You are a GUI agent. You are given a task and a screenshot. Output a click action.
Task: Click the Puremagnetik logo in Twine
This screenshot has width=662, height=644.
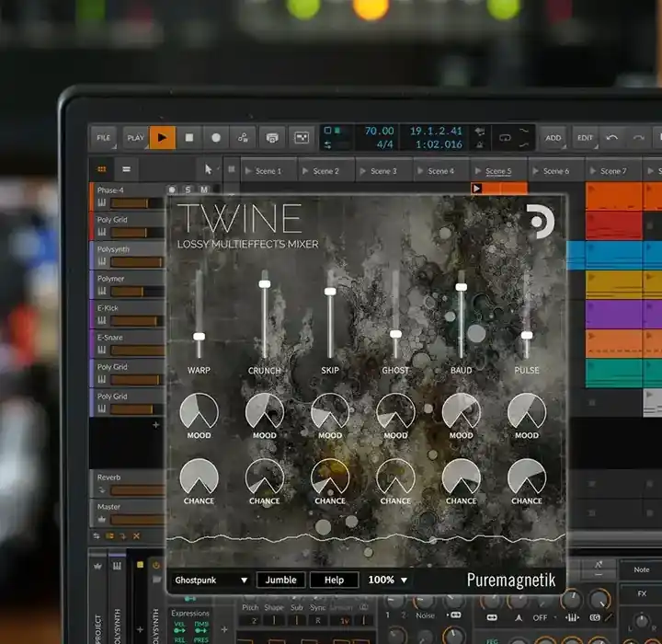[x=511, y=581]
